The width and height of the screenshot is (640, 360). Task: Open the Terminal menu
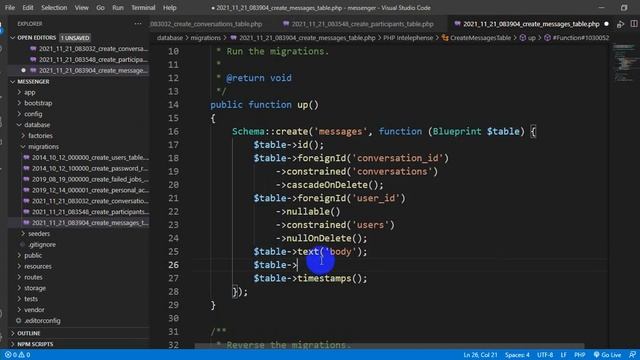click(143, 7)
